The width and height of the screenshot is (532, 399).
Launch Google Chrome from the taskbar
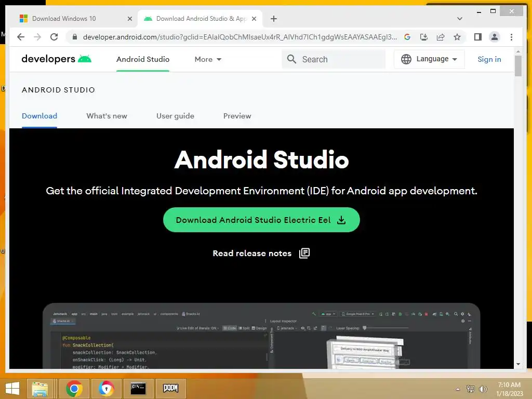pos(74,389)
